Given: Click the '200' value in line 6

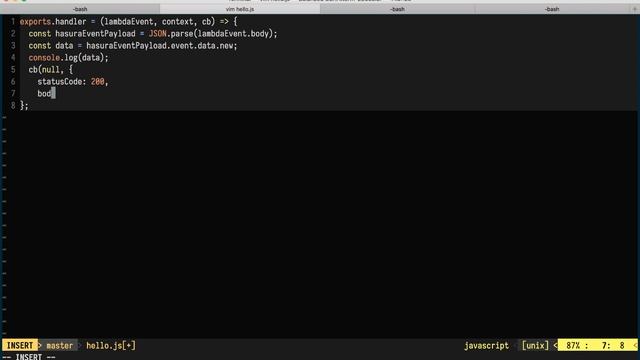Looking at the screenshot, I should coord(98,82).
